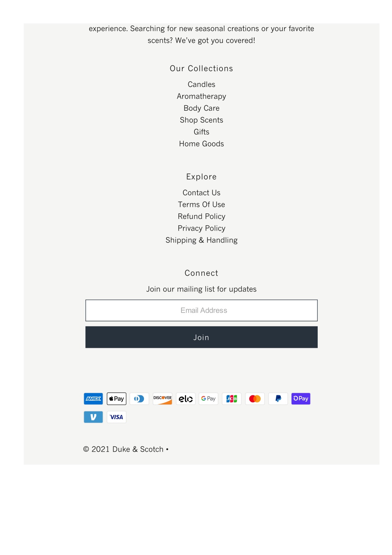Click the American Express payment icon
The image size is (392, 555).
click(x=93, y=399)
